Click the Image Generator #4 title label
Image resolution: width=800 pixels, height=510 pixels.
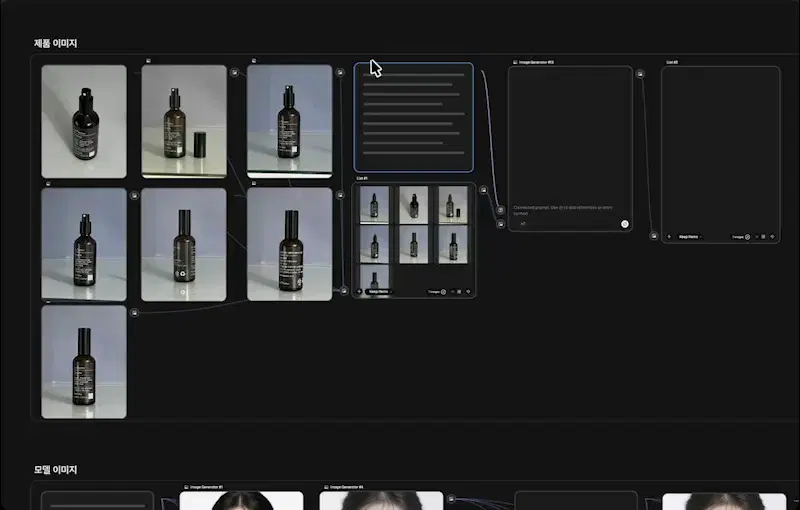347,487
